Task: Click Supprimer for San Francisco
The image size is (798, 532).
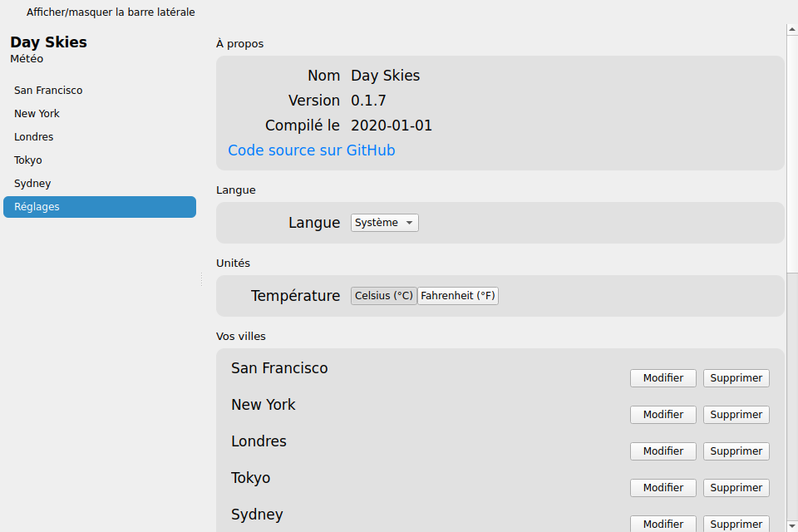Action: (736, 377)
